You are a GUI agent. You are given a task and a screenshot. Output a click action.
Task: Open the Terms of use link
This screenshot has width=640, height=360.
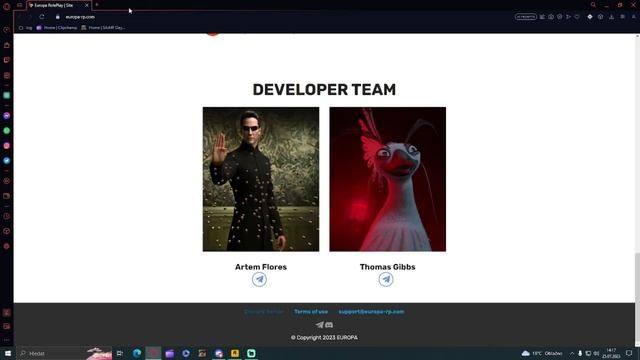(311, 311)
